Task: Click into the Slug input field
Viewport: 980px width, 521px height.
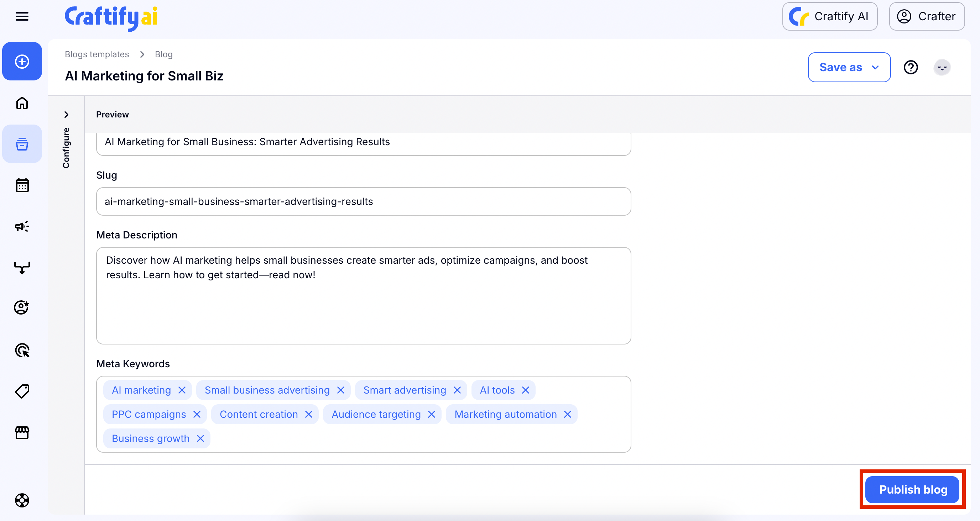Action: click(363, 201)
